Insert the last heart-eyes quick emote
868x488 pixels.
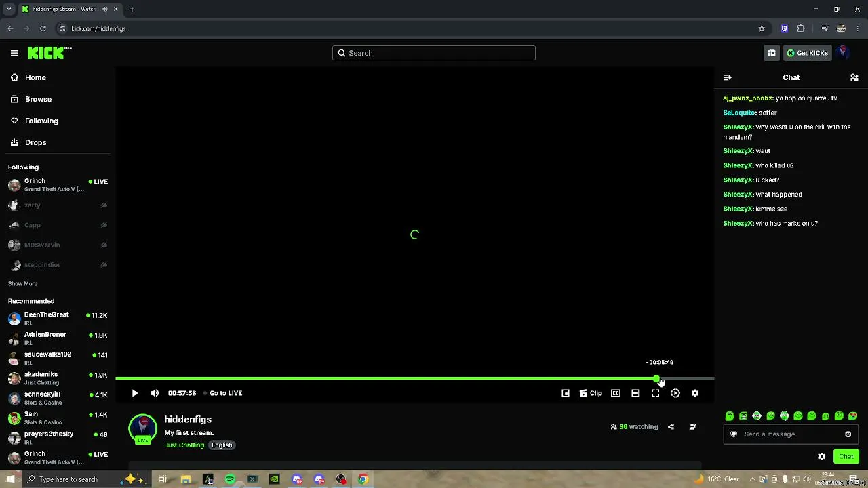(x=853, y=416)
